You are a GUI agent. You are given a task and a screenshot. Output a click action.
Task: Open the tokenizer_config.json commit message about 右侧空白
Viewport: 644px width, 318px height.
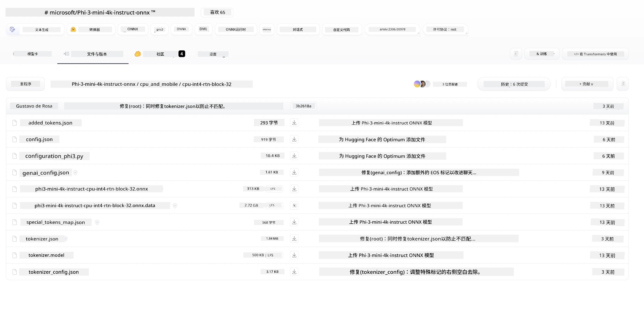(416, 272)
